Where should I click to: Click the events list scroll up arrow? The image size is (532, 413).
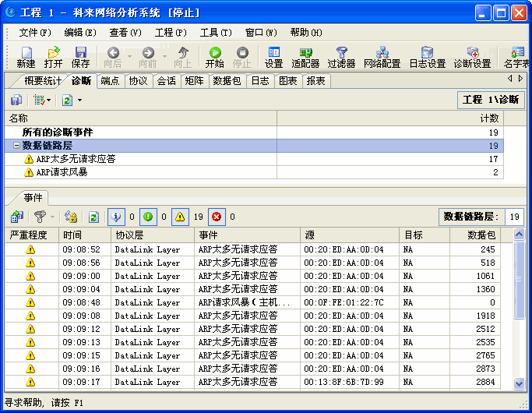[519, 234]
